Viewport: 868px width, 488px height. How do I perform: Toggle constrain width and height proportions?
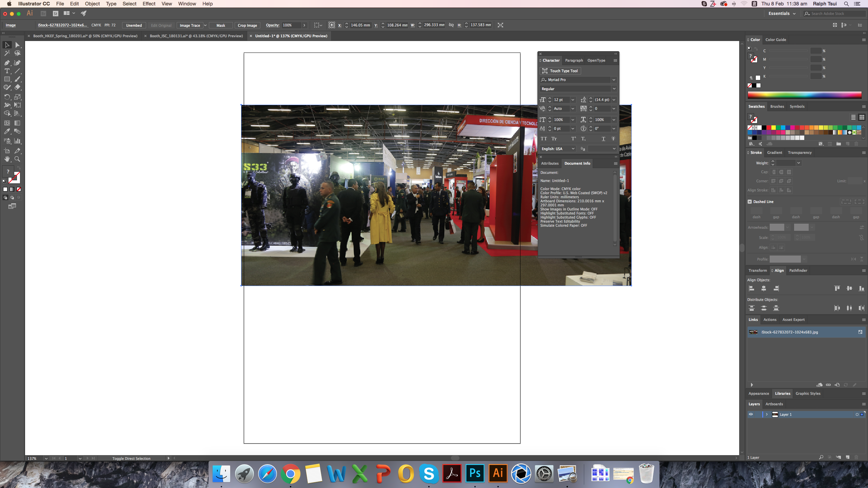451,25
